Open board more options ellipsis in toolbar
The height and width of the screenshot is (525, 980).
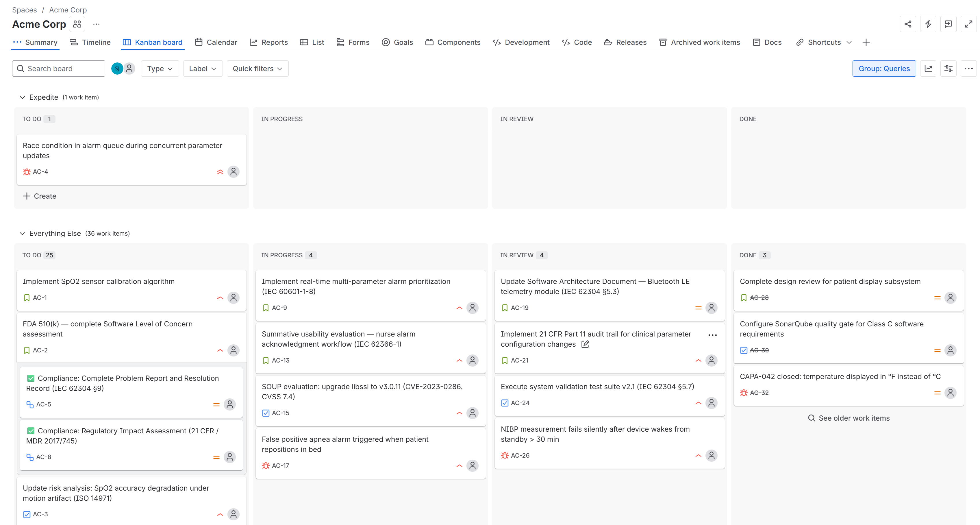tap(968, 69)
